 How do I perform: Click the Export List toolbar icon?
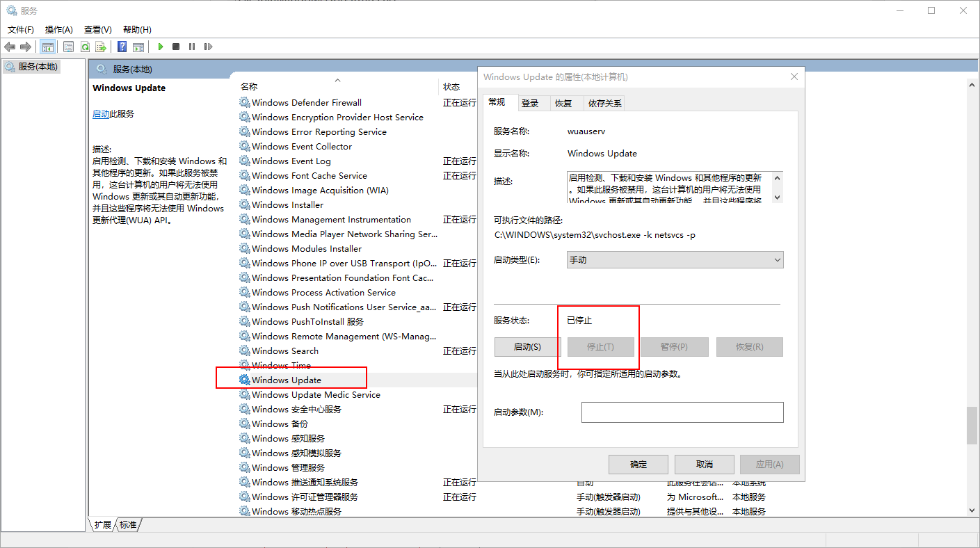(x=101, y=47)
